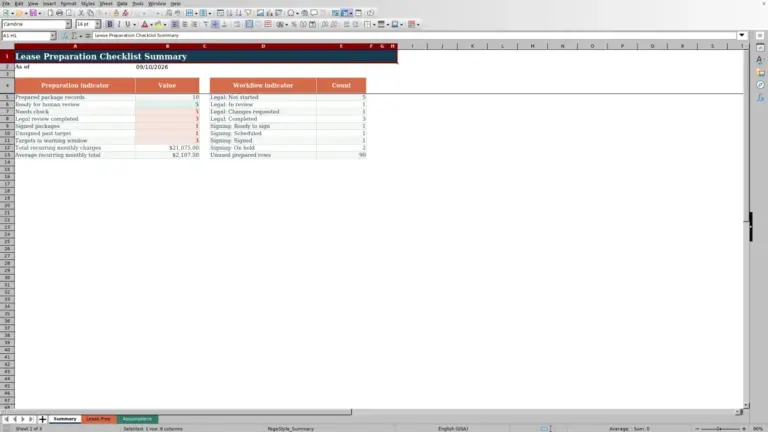Screen dimensions: 768x432
Task: Click the zoom in plus button
Action: (x=744, y=429)
